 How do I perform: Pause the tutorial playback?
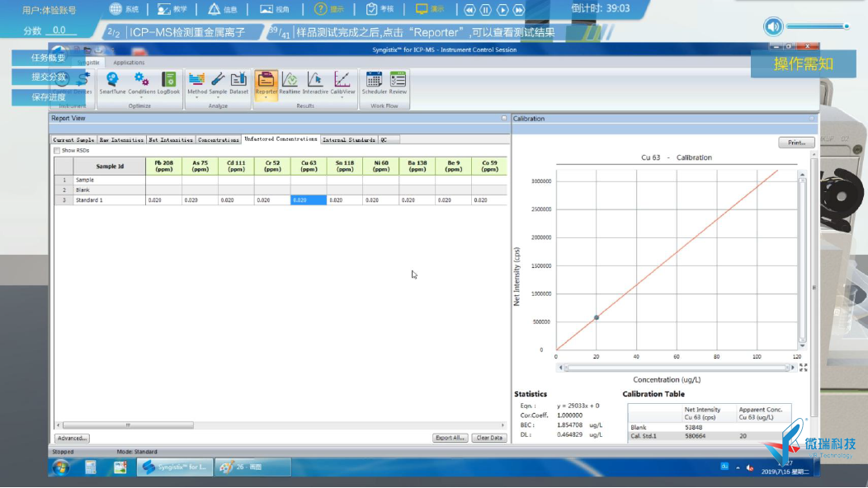(x=485, y=9)
